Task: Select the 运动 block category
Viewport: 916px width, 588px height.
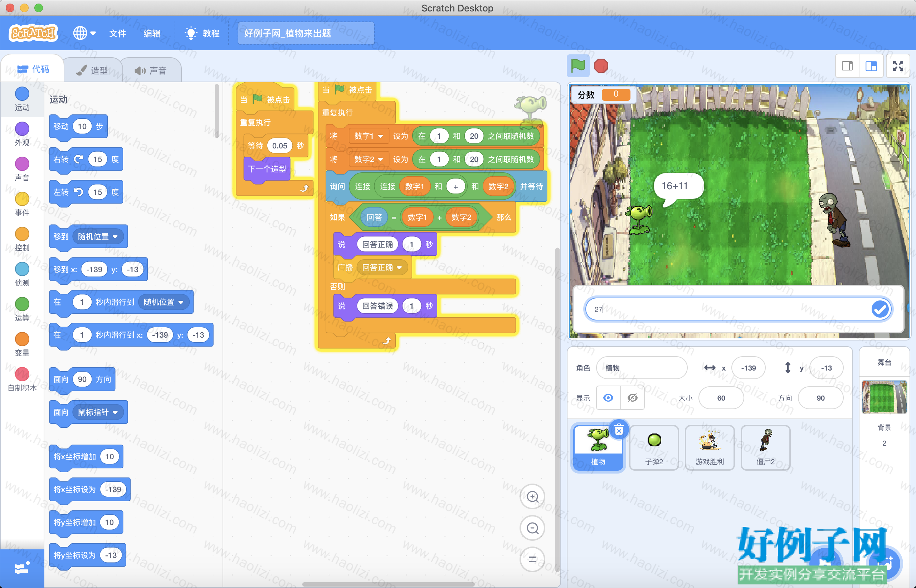Action: pyautogui.click(x=22, y=99)
